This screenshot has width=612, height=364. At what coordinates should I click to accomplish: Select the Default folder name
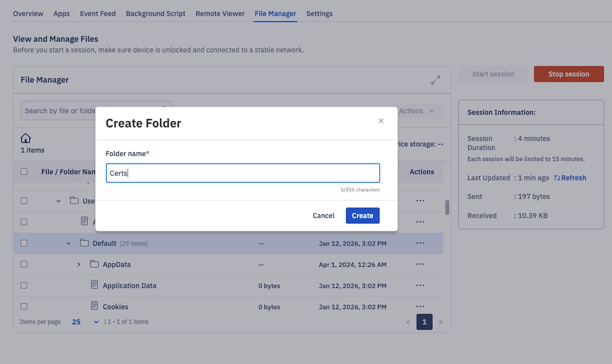coord(104,243)
